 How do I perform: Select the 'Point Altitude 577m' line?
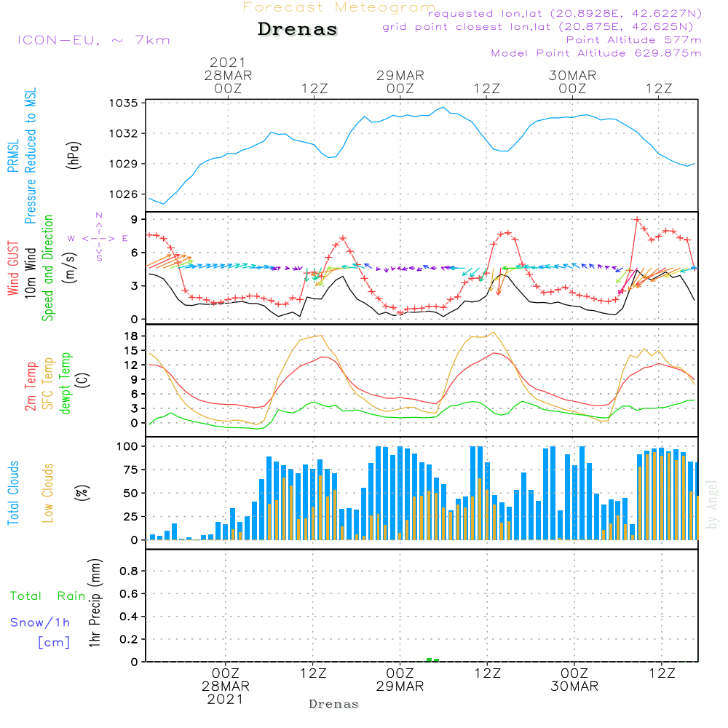(633, 40)
